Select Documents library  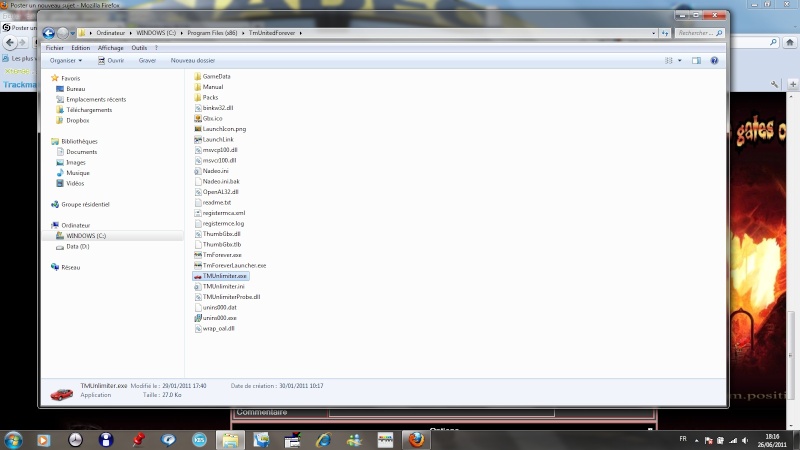pos(81,152)
